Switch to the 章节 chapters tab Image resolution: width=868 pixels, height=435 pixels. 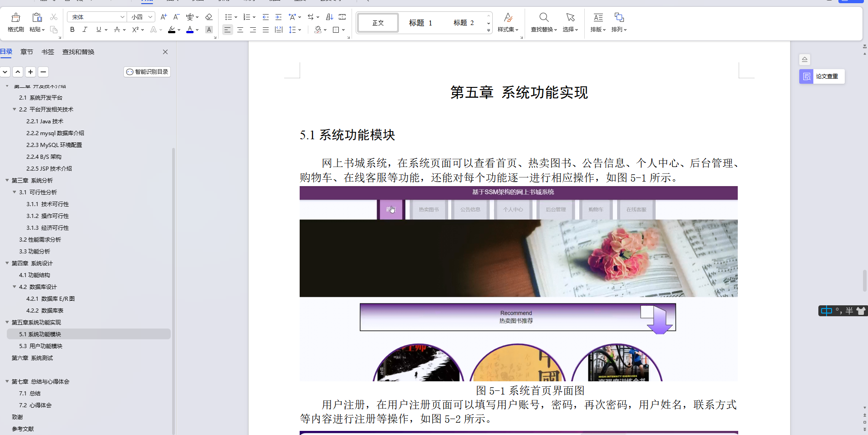point(26,51)
